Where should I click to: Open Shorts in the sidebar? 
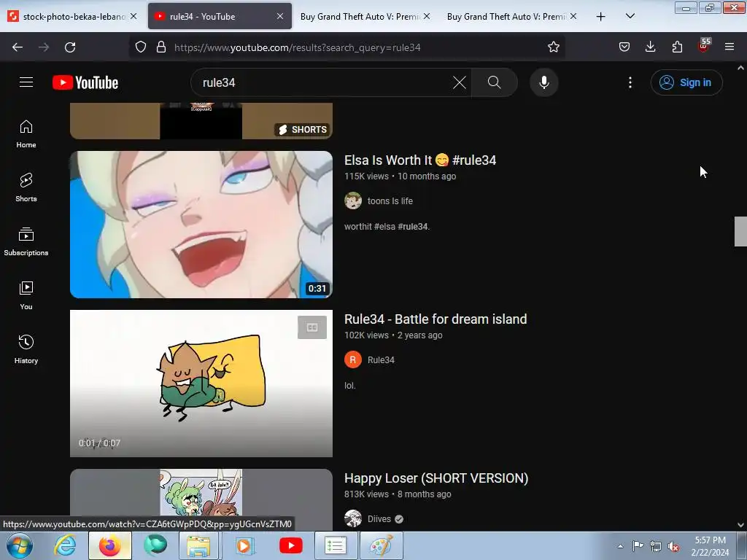(26, 187)
